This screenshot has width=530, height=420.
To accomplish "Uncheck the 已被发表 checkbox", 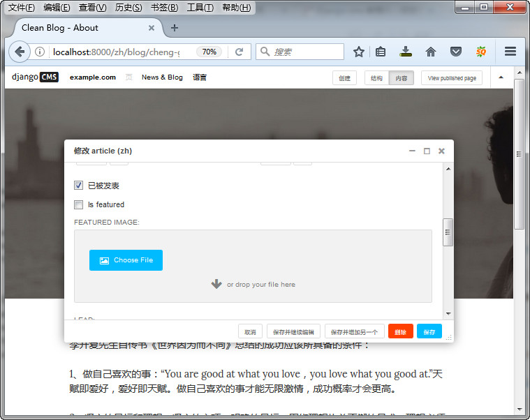I will click(78, 186).
